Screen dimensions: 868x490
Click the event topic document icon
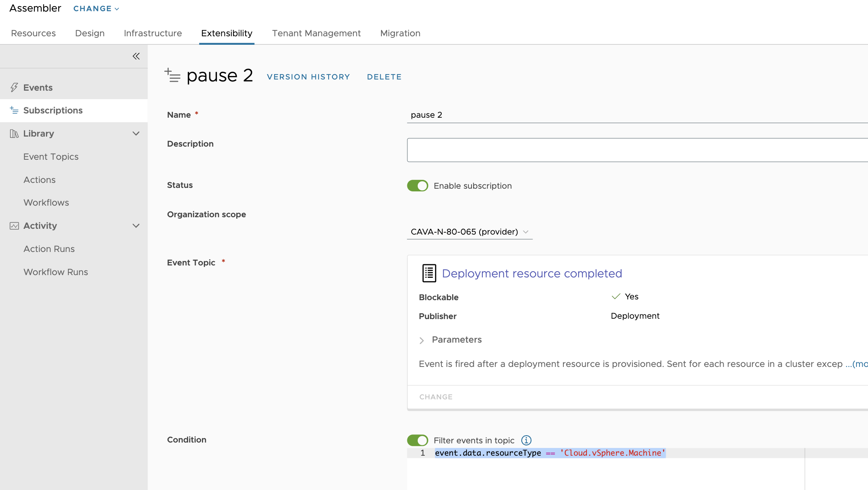[x=429, y=273]
